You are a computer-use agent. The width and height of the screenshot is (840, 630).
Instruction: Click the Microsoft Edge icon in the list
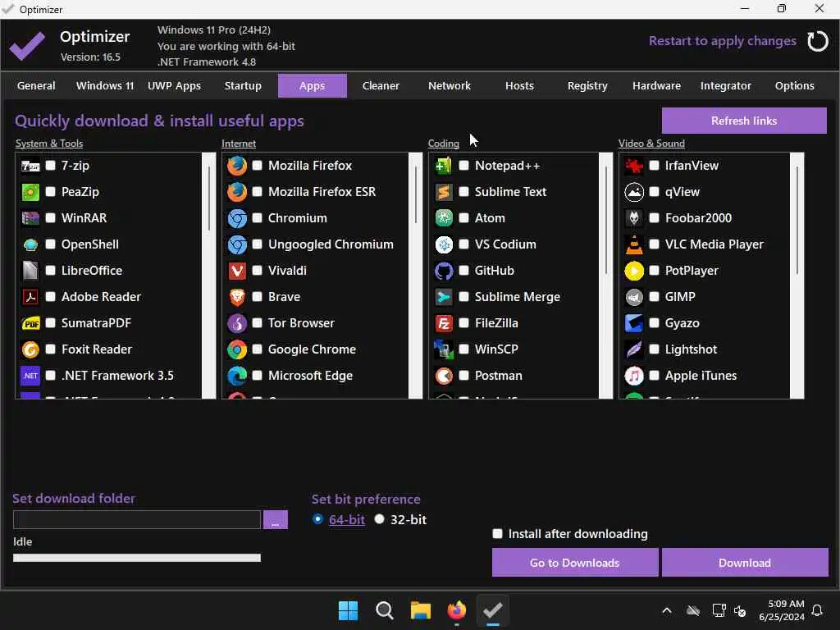237,376
